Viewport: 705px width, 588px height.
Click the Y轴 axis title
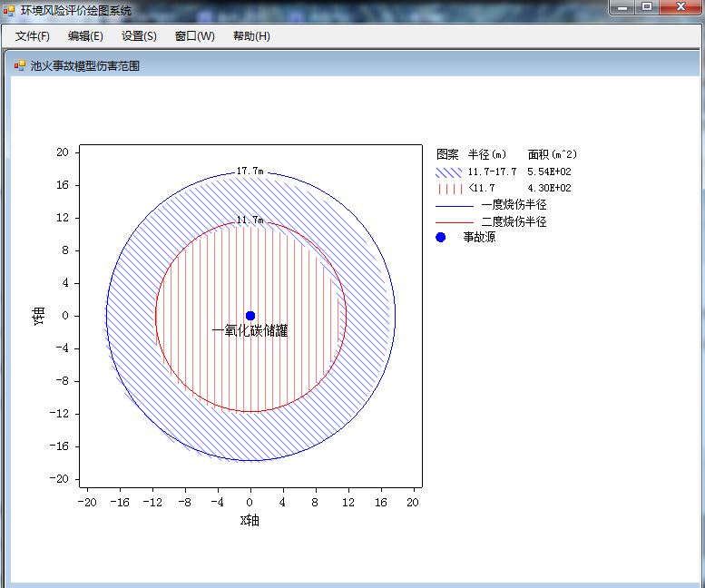coord(39,316)
